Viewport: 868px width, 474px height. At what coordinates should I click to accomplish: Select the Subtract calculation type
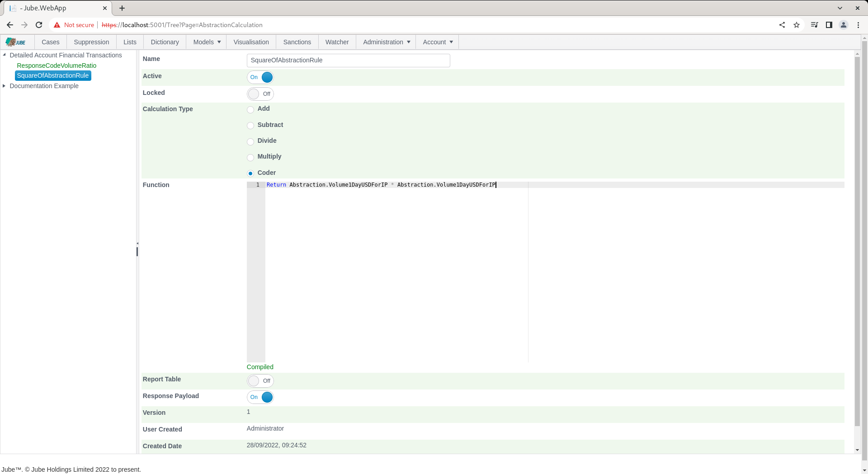[x=250, y=126]
